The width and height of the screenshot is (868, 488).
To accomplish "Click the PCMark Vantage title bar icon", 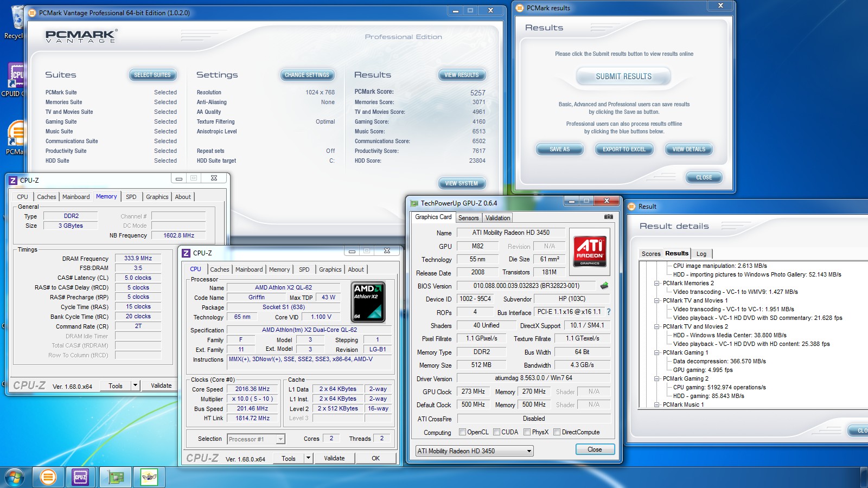I will (32, 13).
